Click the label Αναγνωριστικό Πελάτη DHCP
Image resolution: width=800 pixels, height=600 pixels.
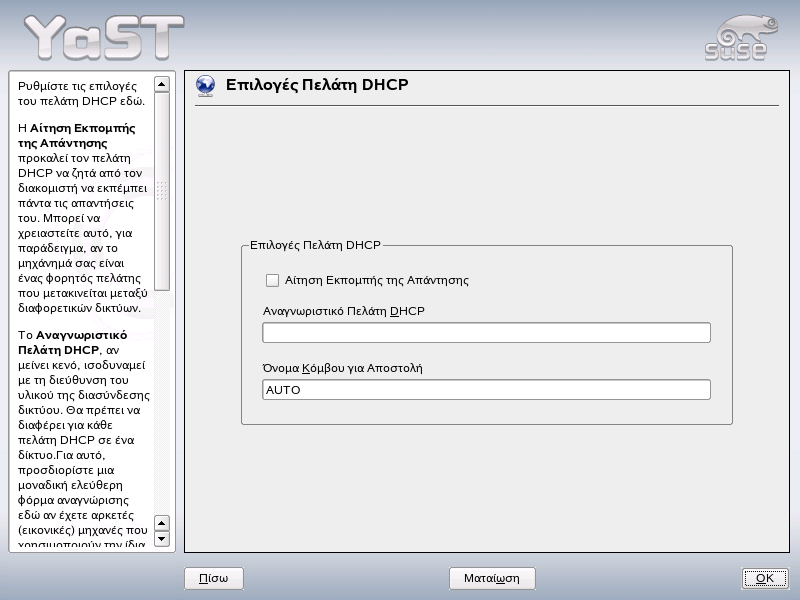[344, 311]
